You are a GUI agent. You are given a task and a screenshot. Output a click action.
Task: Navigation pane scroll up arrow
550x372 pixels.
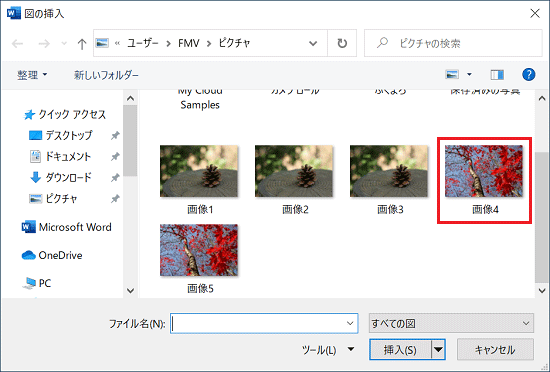[x=130, y=99]
